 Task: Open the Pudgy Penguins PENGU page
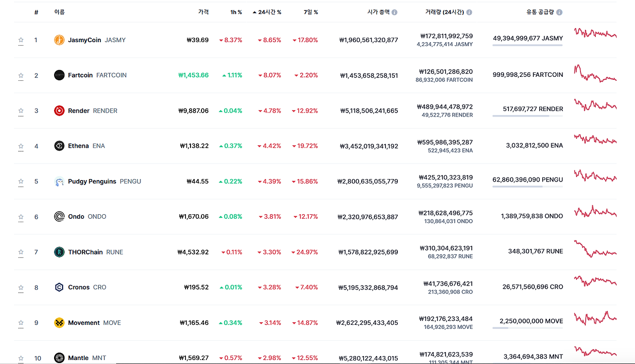[x=105, y=182]
